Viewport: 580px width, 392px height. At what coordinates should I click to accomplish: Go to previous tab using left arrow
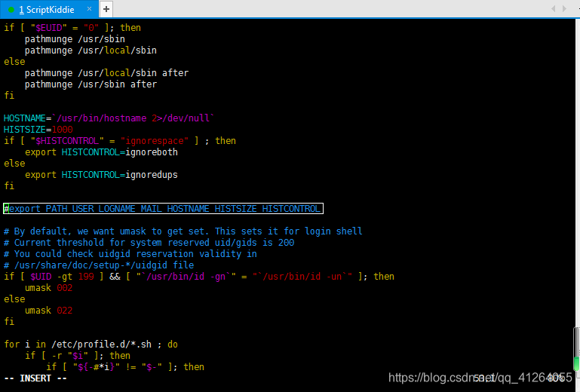[553, 8]
